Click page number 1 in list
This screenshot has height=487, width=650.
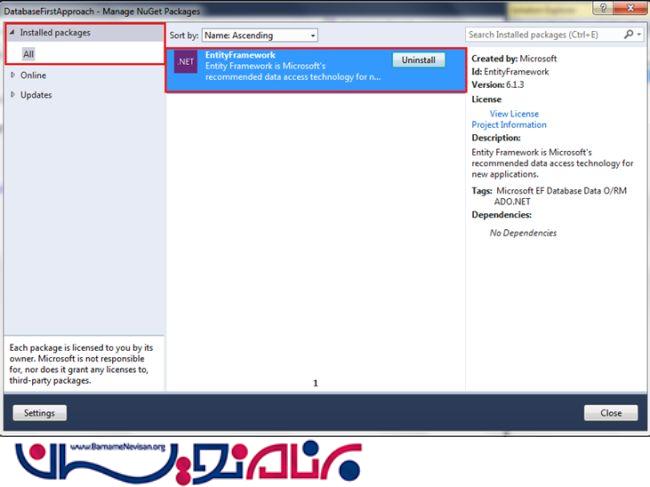pyautogui.click(x=315, y=383)
